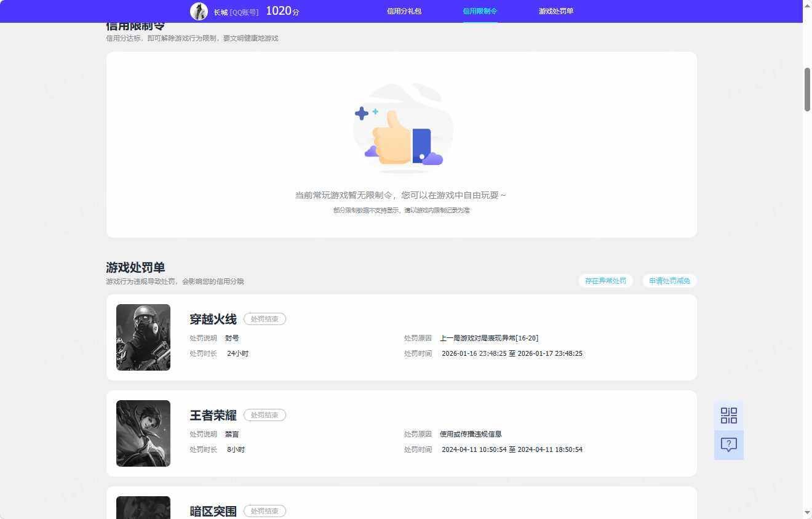Click the reason 上一局游戏对局表现异常[16-20]
The height and width of the screenshot is (519, 812).
[489, 338]
